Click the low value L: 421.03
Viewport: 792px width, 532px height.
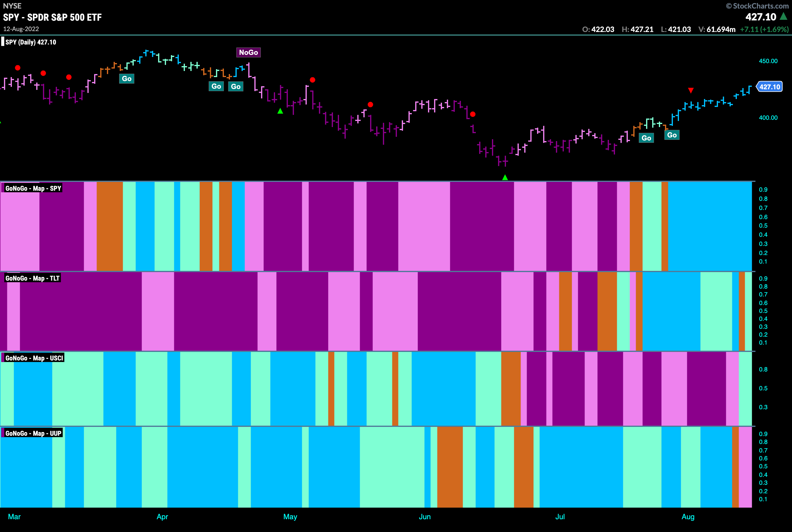tap(676, 30)
